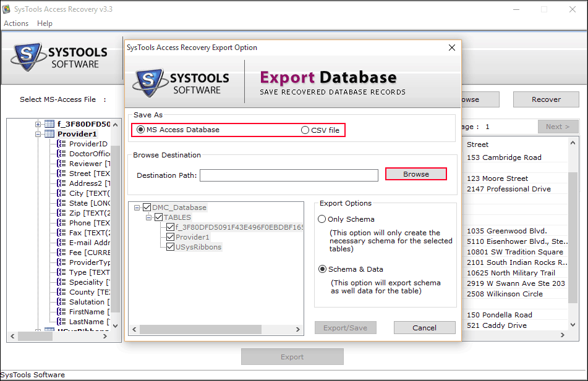Click the Fax field icon
This screenshot has height=381, width=588.
61,233
